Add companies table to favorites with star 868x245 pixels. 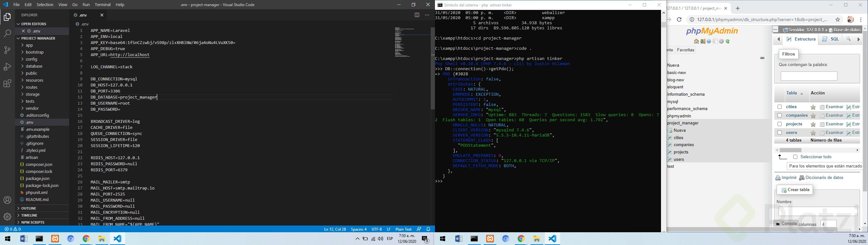click(x=813, y=116)
